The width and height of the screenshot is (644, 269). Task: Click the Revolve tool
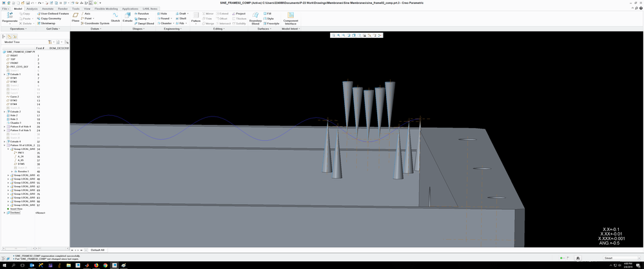(x=143, y=13)
